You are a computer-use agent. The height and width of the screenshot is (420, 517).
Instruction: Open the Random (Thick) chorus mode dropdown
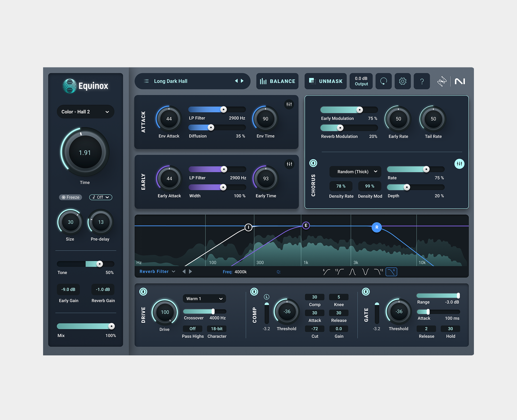(355, 172)
